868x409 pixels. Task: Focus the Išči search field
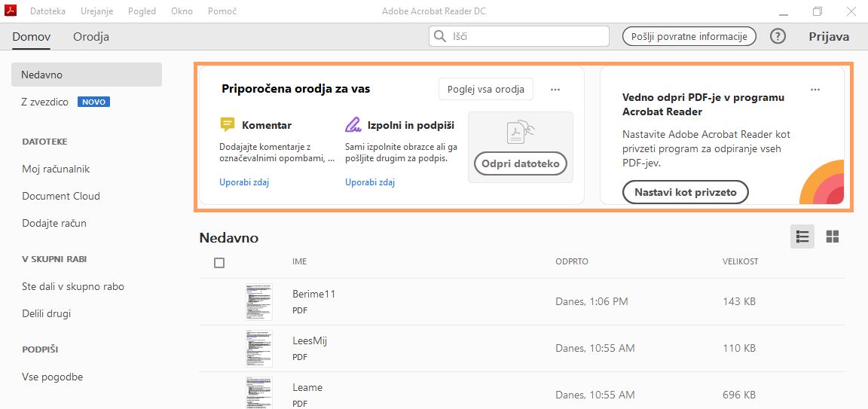point(518,36)
